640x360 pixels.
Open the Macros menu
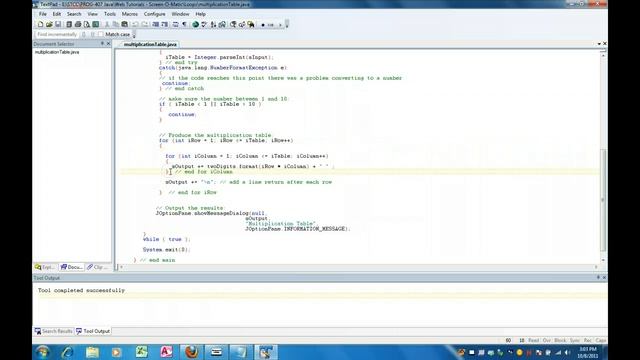coord(130,14)
